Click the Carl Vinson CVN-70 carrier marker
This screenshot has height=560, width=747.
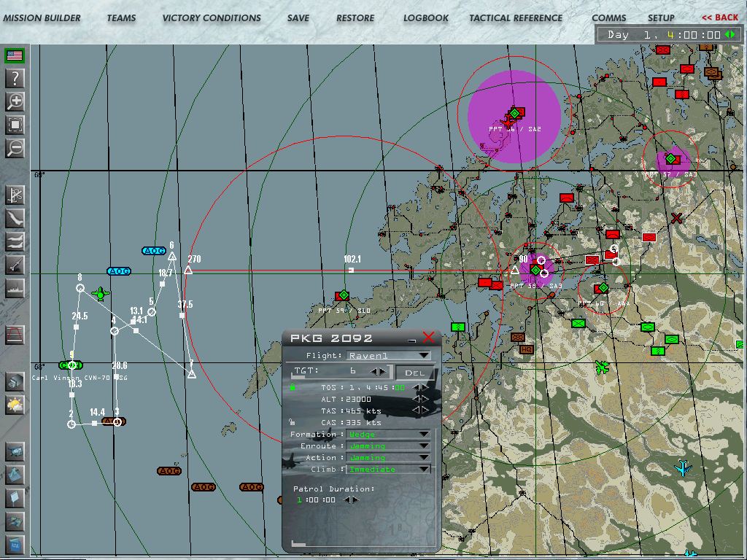71,365
